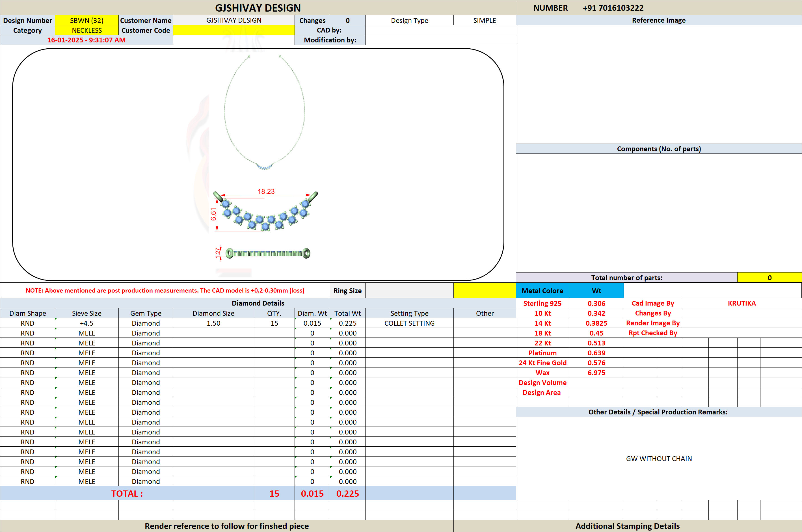This screenshot has width=802, height=532.
Task: Click the Components (No. of parts) header
Action: (x=658, y=149)
